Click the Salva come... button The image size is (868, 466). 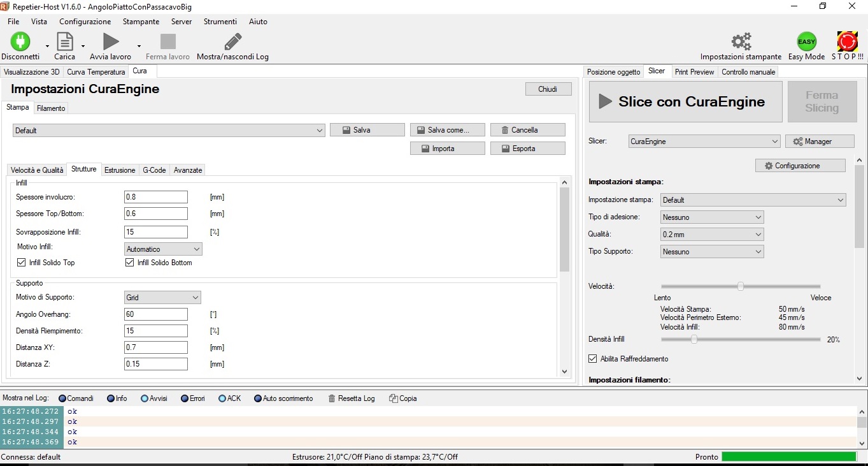click(448, 130)
